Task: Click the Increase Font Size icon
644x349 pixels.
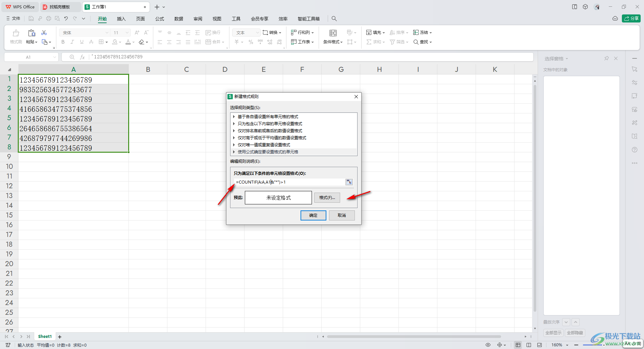Action: (x=137, y=33)
